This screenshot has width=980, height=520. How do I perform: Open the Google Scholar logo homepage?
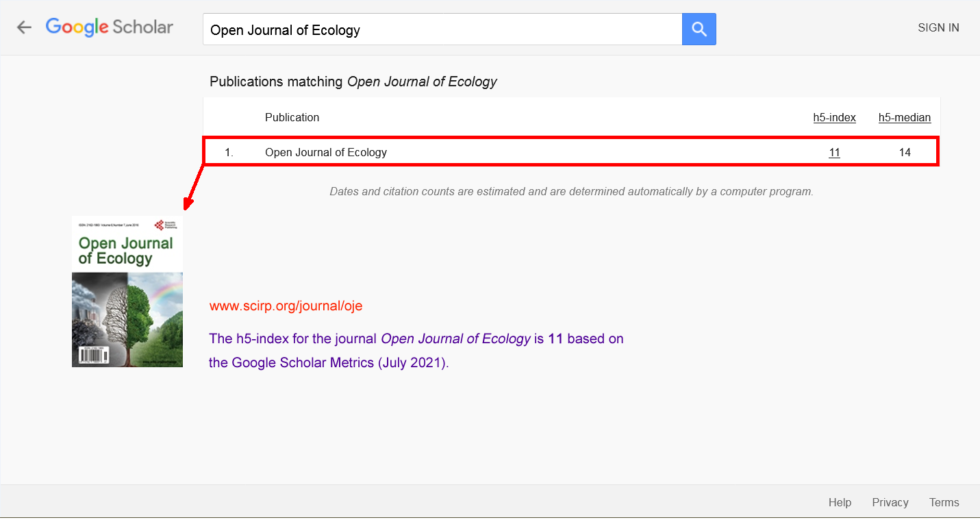point(109,27)
